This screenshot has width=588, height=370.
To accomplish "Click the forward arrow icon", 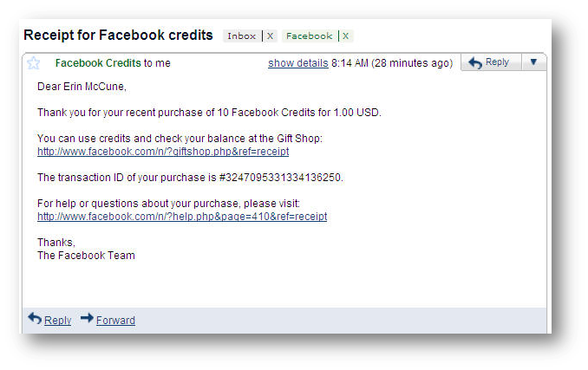I will click(x=87, y=318).
